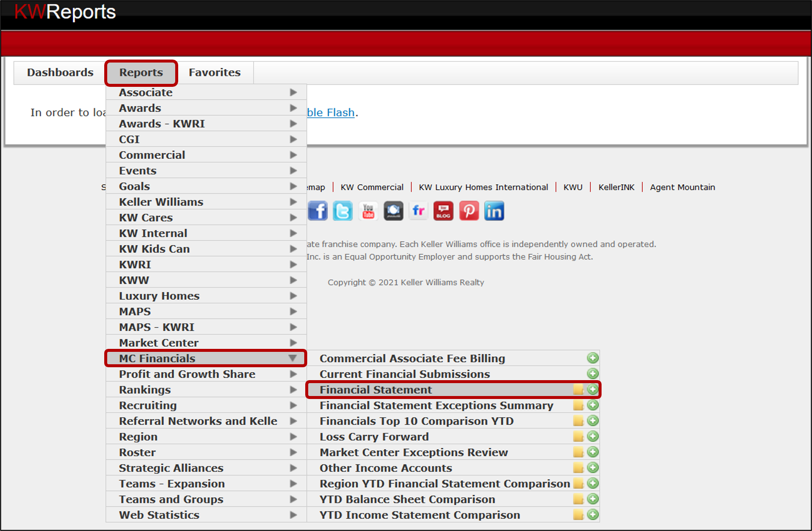Click green plus for YTD Balance Sheet Comparison
Image resolution: width=812 pixels, height=531 pixels.
(x=593, y=499)
